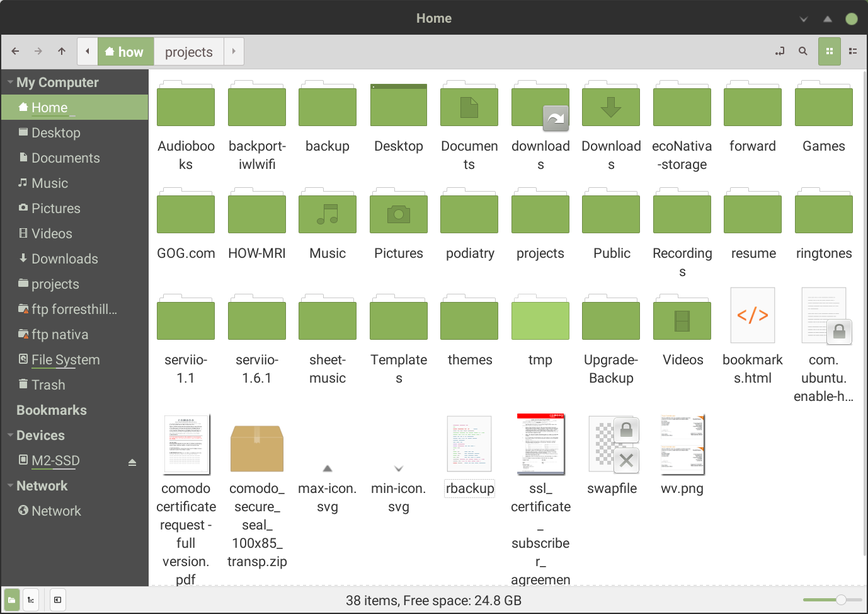Eject the M2-SSD drive

pyautogui.click(x=132, y=462)
